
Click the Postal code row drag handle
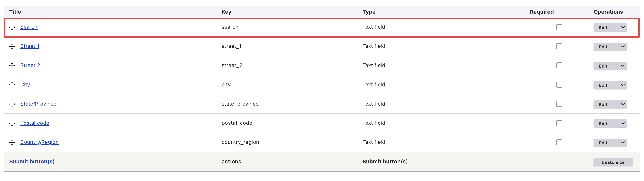point(12,123)
